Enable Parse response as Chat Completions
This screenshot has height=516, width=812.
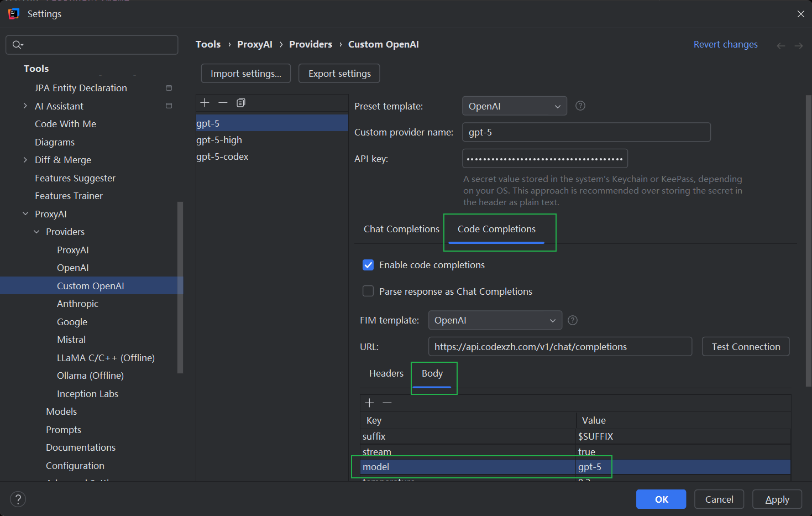[x=368, y=291]
